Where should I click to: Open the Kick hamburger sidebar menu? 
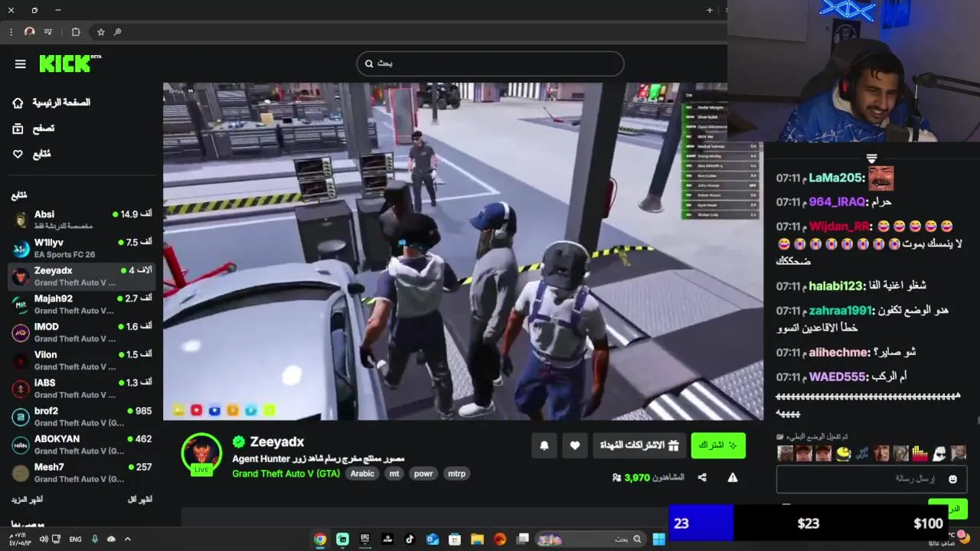pos(21,64)
